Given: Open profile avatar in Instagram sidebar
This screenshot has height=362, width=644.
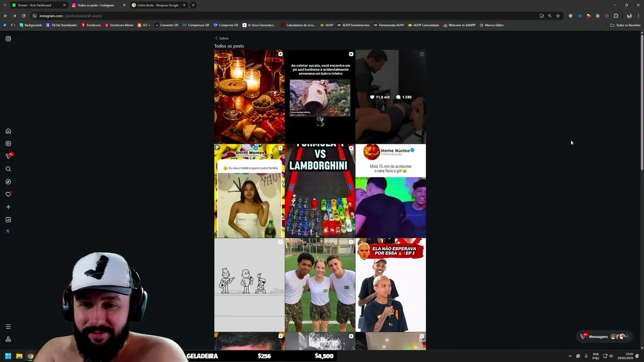Looking at the screenshot, I should point(8,232).
